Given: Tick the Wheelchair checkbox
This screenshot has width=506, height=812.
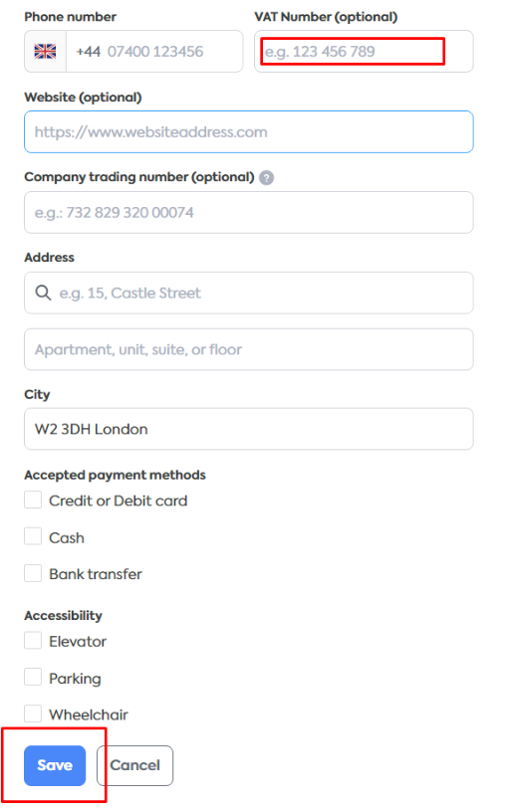Looking at the screenshot, I should tap(33, 713).
